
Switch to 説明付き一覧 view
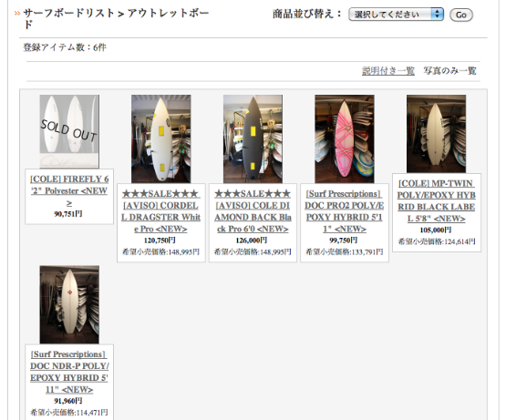pyautogui.click(x=387, y=71)
